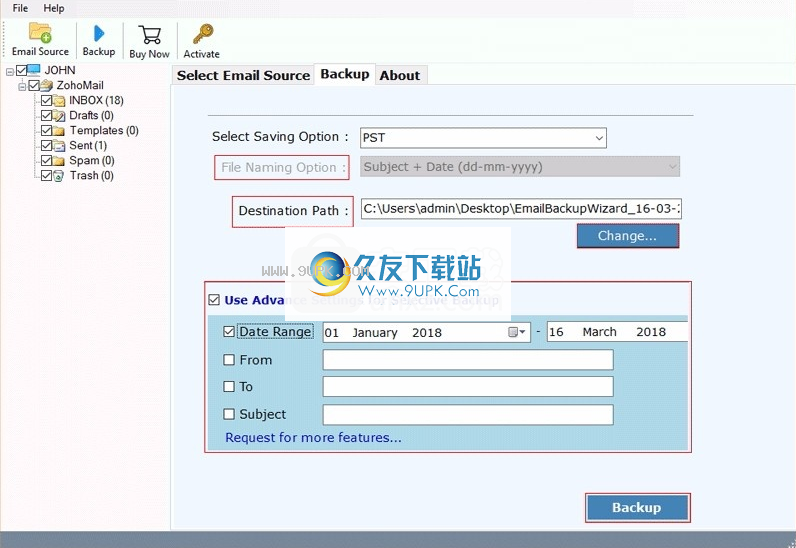Switch to the About tab
Screen dimensions: 796x548
(x=400, y=75)
